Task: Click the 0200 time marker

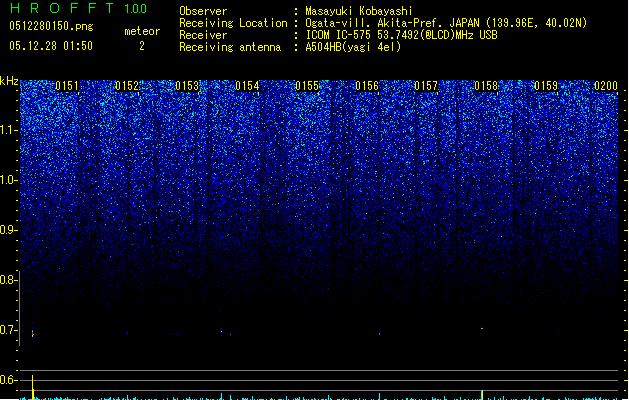Action: [606, 86]
